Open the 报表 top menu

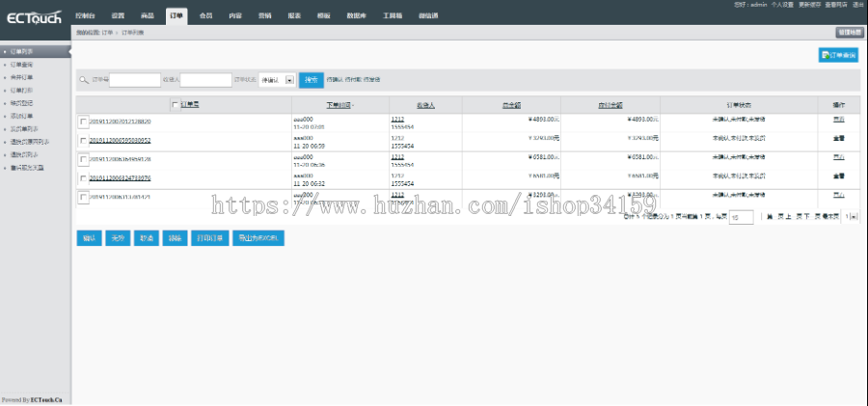tap(294, 16)
